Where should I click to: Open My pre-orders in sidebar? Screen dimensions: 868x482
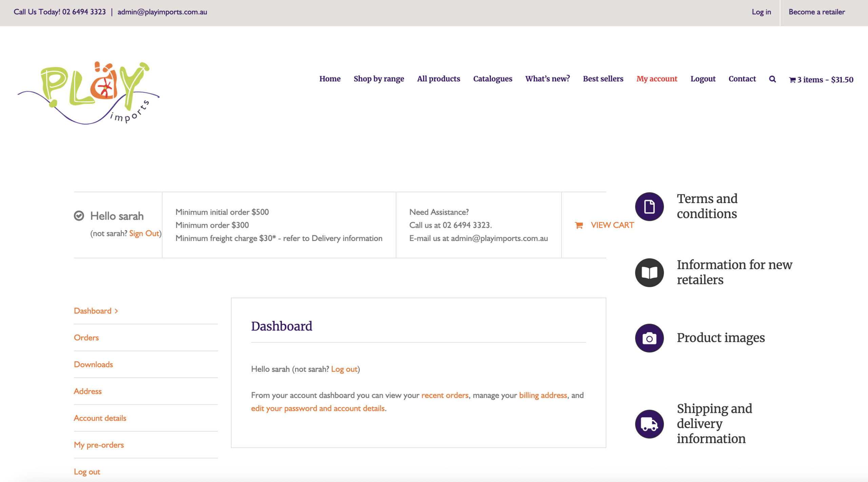click(x=99, y=445)
